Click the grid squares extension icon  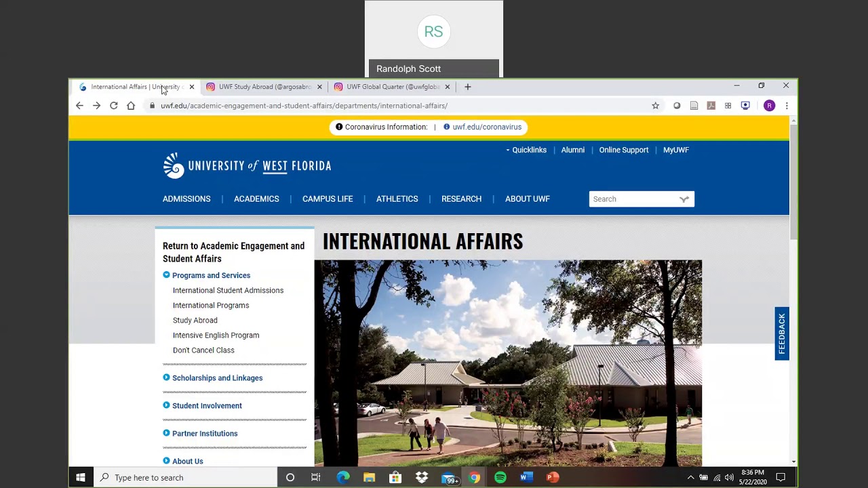[x=728, y=106]
